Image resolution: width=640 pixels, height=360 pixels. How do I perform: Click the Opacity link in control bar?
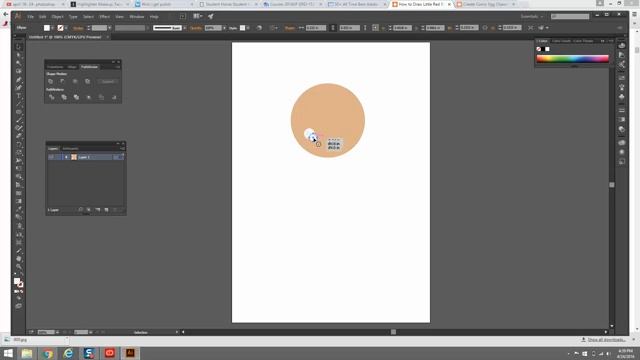[196, 28]
